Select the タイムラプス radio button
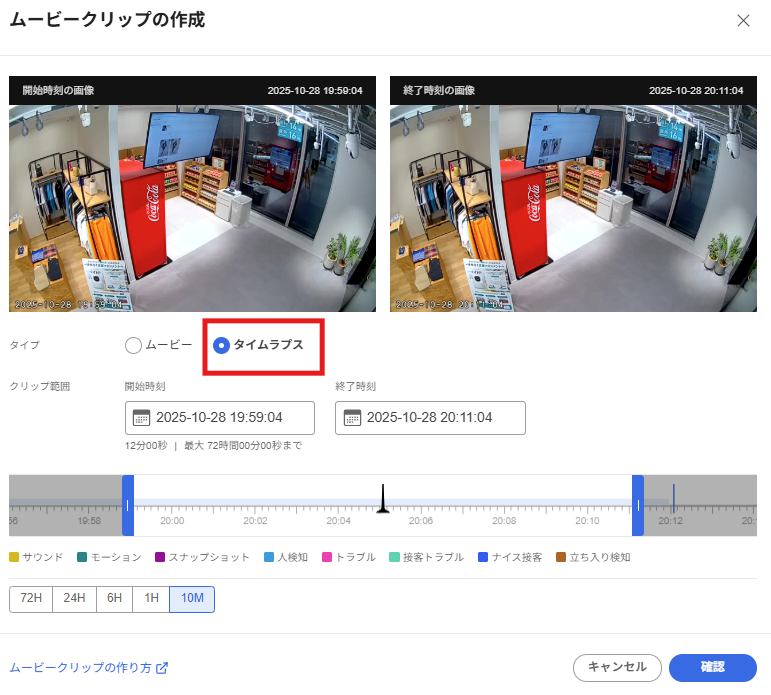771x695 pixels. tap(221, 345)
